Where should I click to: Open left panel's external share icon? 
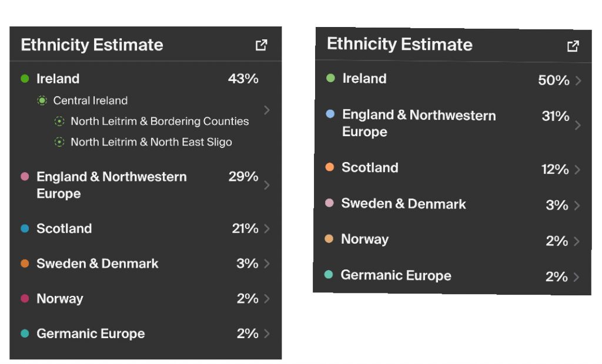[262, 45]
